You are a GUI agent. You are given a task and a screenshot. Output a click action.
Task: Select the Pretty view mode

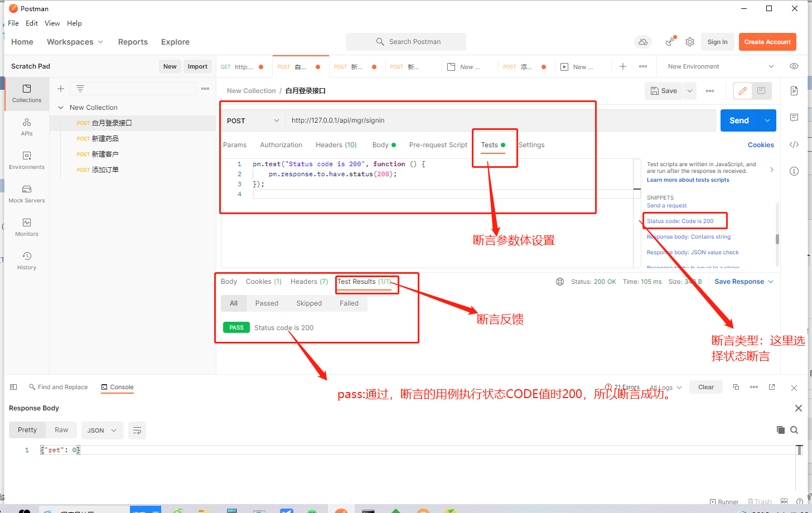[27, 430]
